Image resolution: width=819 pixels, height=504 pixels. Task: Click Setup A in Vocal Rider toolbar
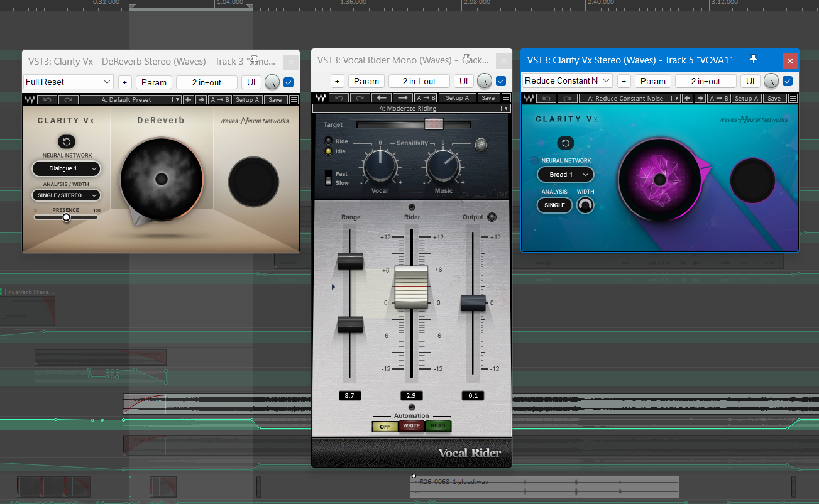click(457, 97)
